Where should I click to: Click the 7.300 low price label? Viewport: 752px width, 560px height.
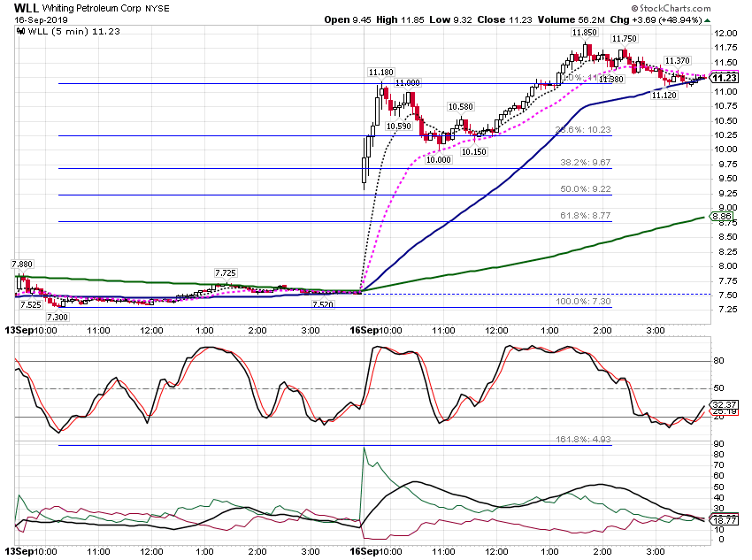click(58, 317)
